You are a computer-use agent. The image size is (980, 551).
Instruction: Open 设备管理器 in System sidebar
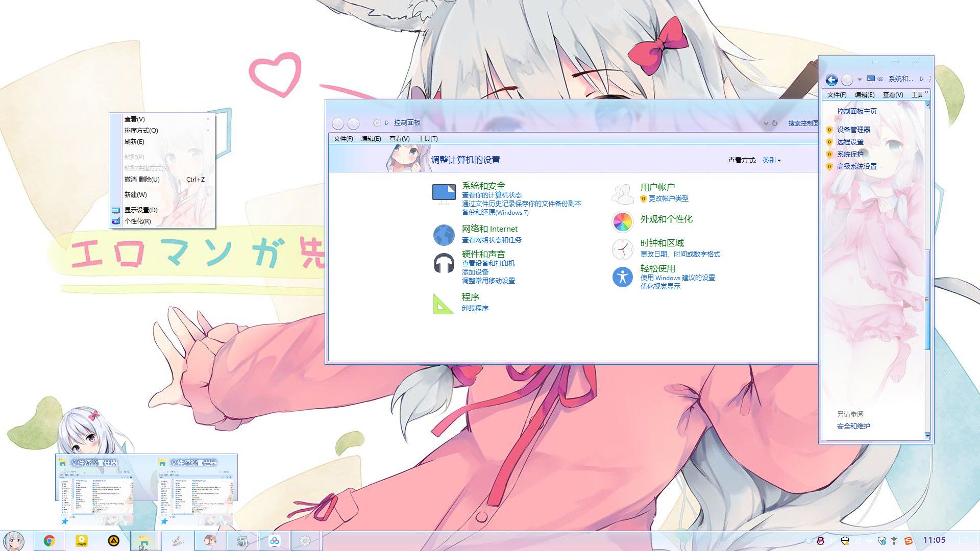(x=853, y=130)
